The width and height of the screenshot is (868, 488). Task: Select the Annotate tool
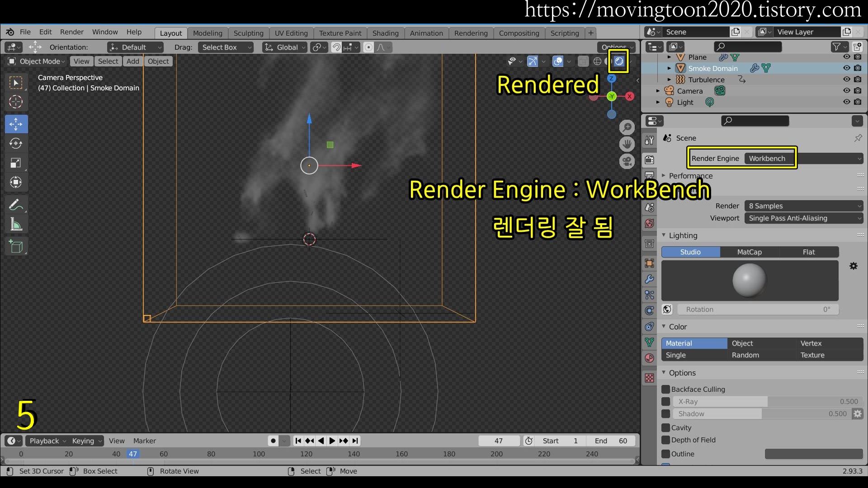click(x=16, y=205)
